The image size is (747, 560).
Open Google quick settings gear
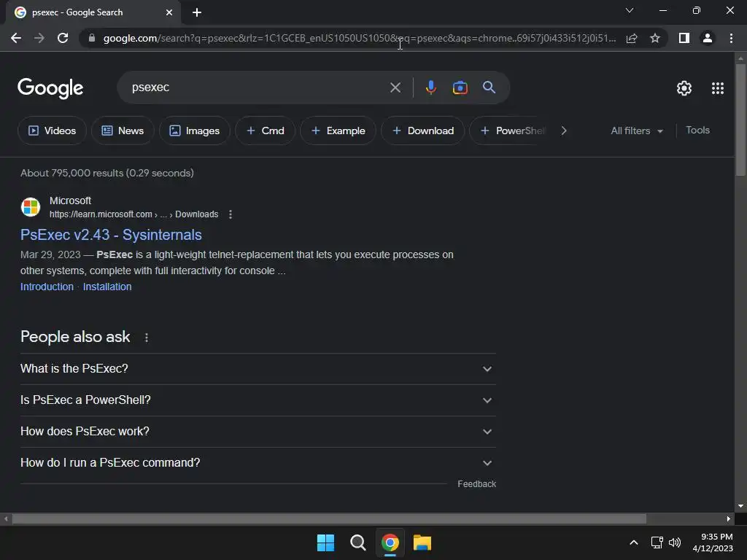click(684, 88)
